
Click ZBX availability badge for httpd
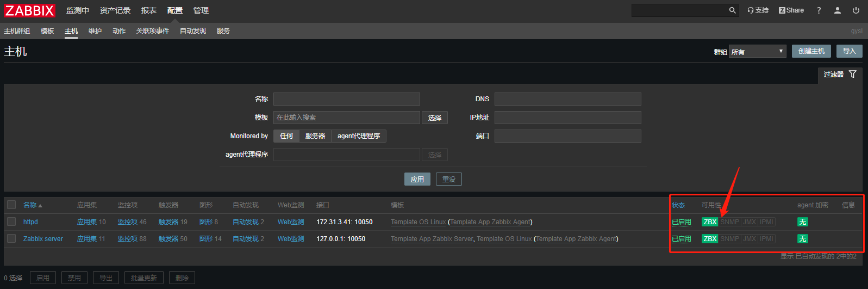[x=710, y=222]
